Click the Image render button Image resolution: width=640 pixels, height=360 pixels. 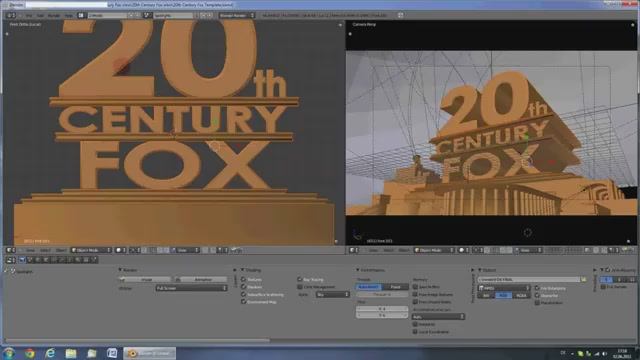tap(145, 280)
